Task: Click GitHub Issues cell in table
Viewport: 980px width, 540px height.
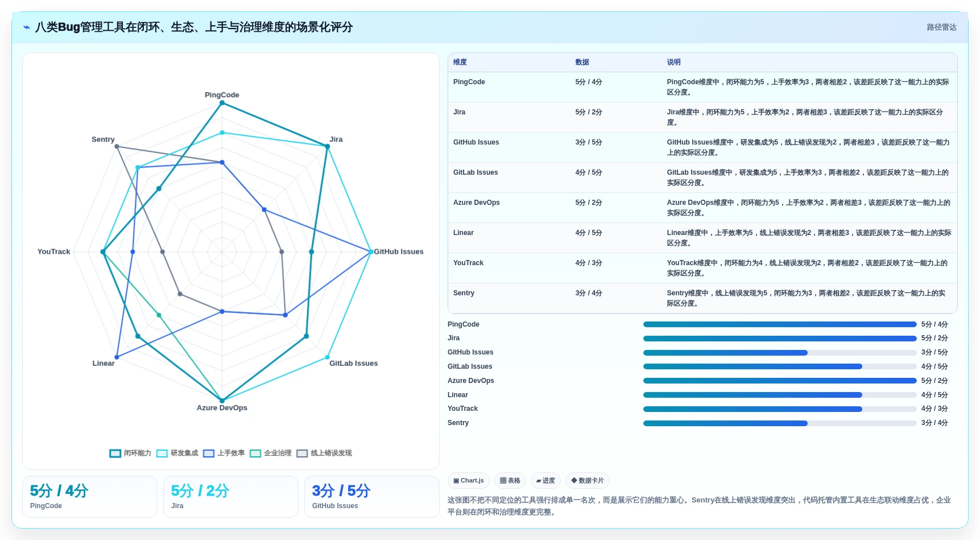Action: point(476,142)
